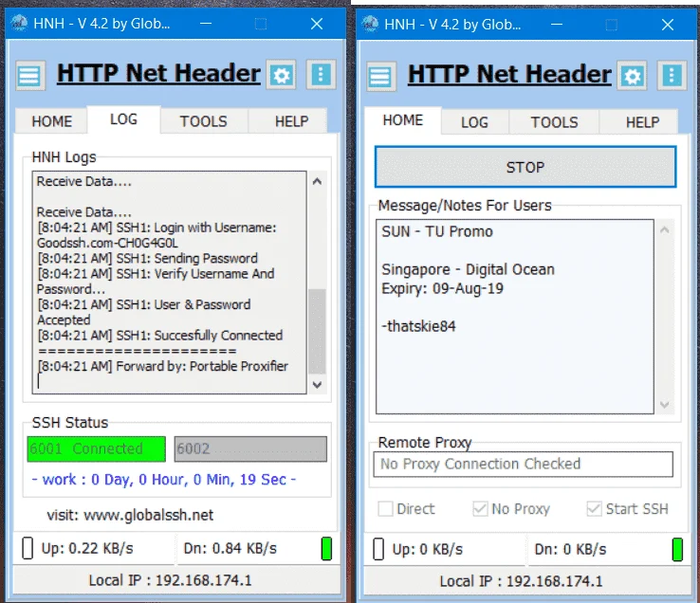Close the left HNH window
700x603 pixels.
click(317, 23)
